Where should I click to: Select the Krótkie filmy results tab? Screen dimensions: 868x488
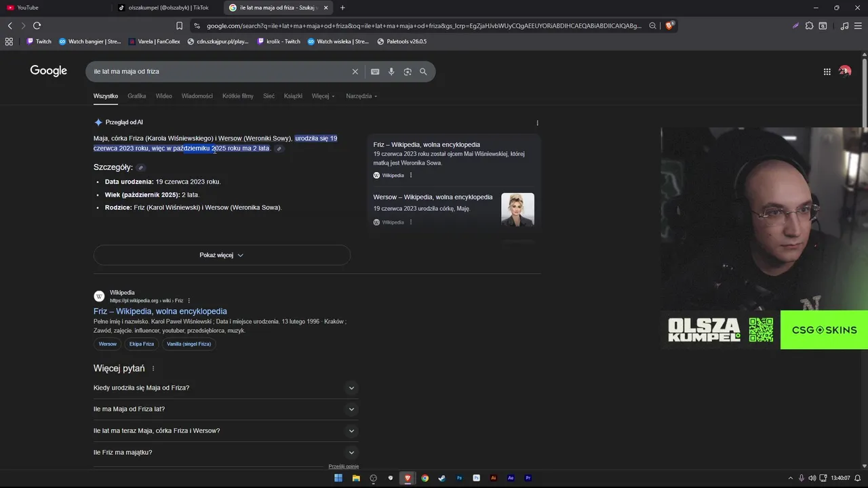[x=238, y=96]
